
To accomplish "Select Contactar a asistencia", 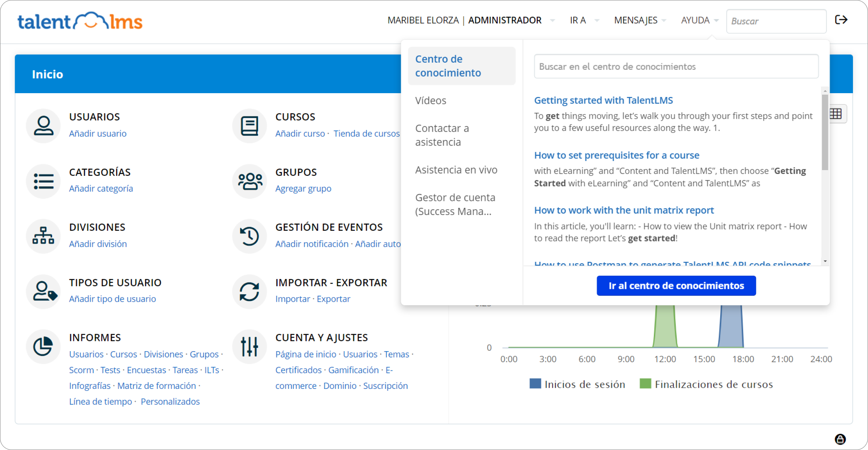I will point(442,135).
